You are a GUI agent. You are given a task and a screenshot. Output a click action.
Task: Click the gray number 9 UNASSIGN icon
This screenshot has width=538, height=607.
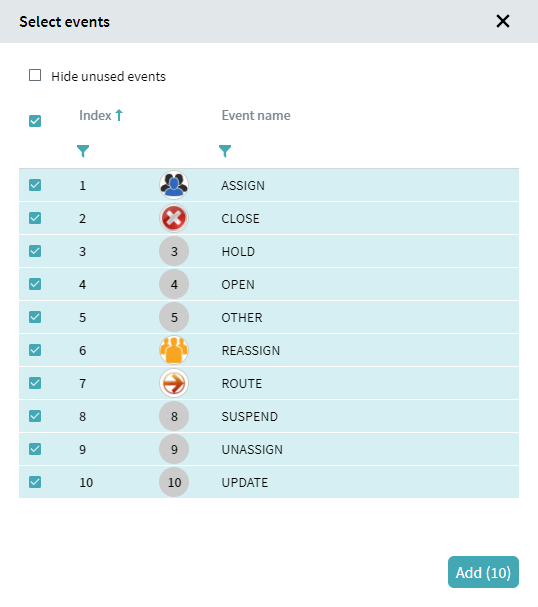coord(174,449)
